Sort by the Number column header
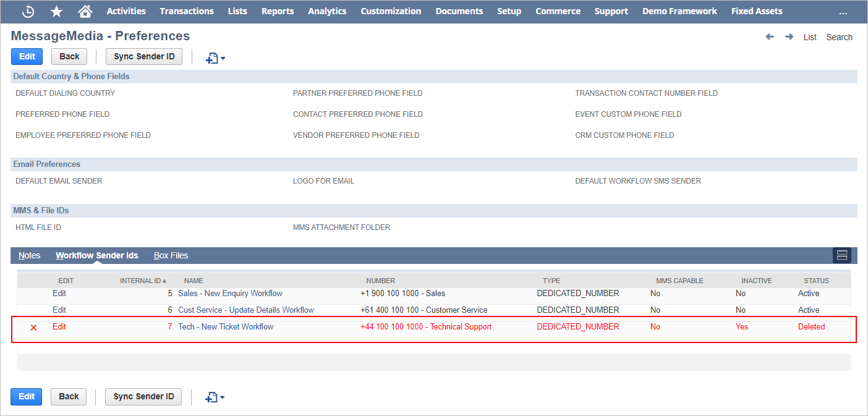Viewport: 868px width, 416px height. [380, 281]
